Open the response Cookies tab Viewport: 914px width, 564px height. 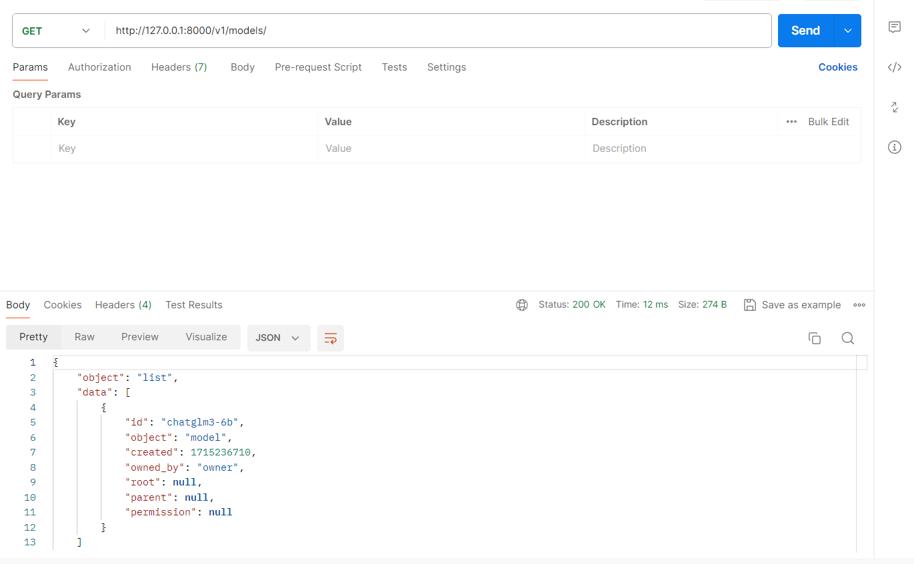(x=62, y=305)
